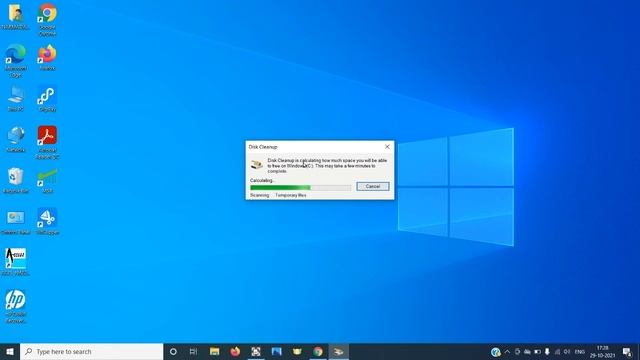
Task: Open the network tray icon
Action: coord(557,351)
